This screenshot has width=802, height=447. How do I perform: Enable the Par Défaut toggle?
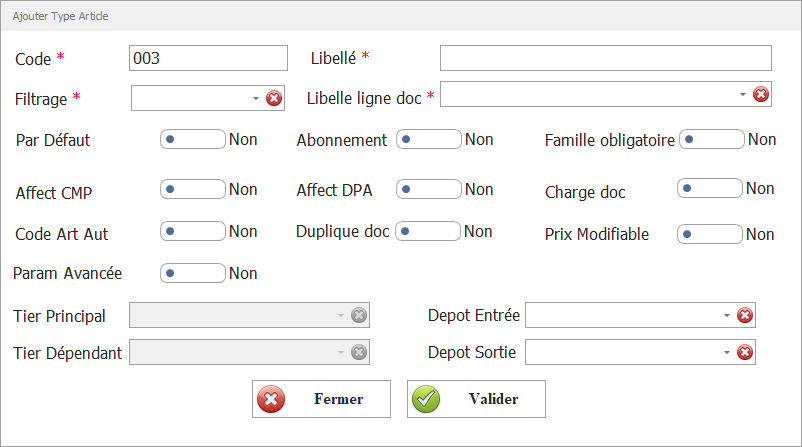coord(192,139)
